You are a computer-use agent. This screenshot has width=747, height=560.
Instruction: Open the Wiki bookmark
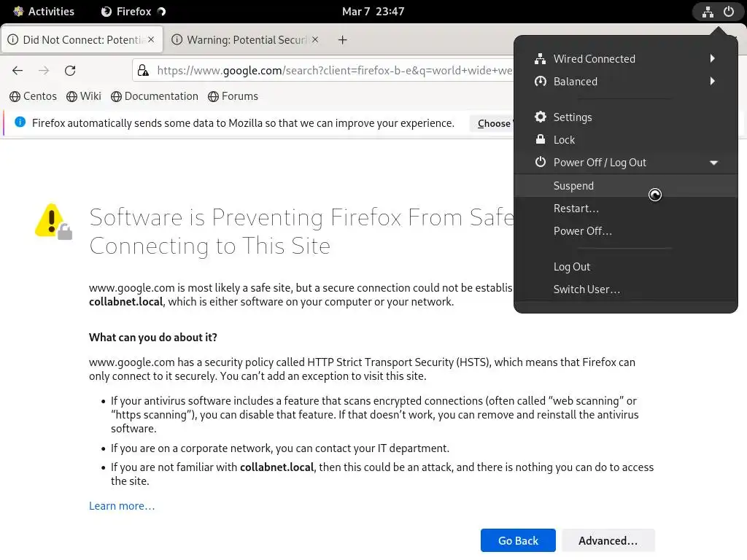[84, 96]
